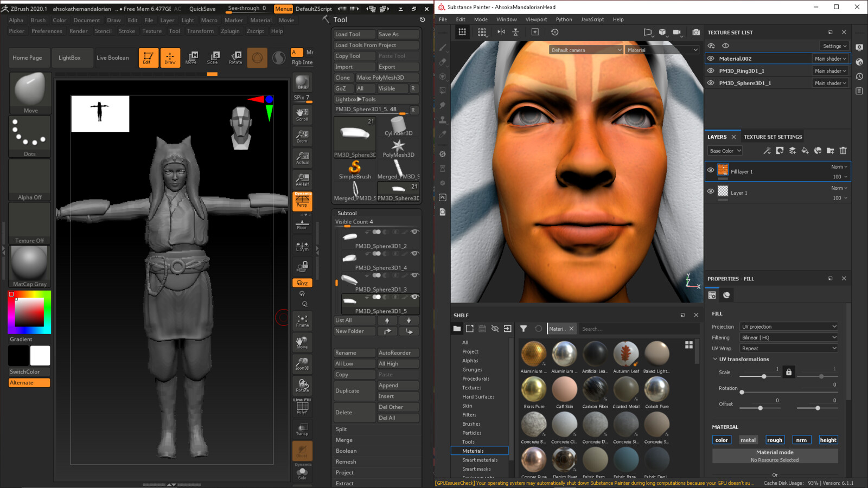Click the SwitchColor button
This screenshot has height=488, width=868.
(30, 372)
